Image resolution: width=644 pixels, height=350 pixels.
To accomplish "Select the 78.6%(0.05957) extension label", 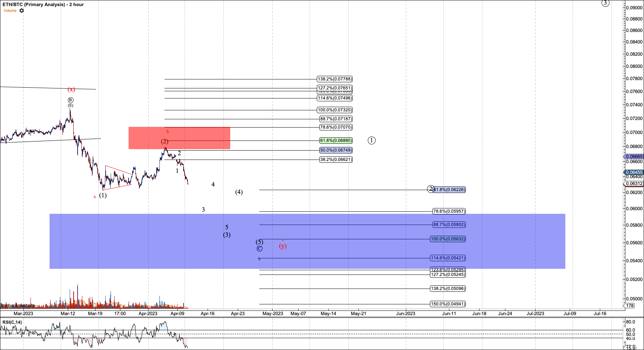I will [x=449, y=211].
